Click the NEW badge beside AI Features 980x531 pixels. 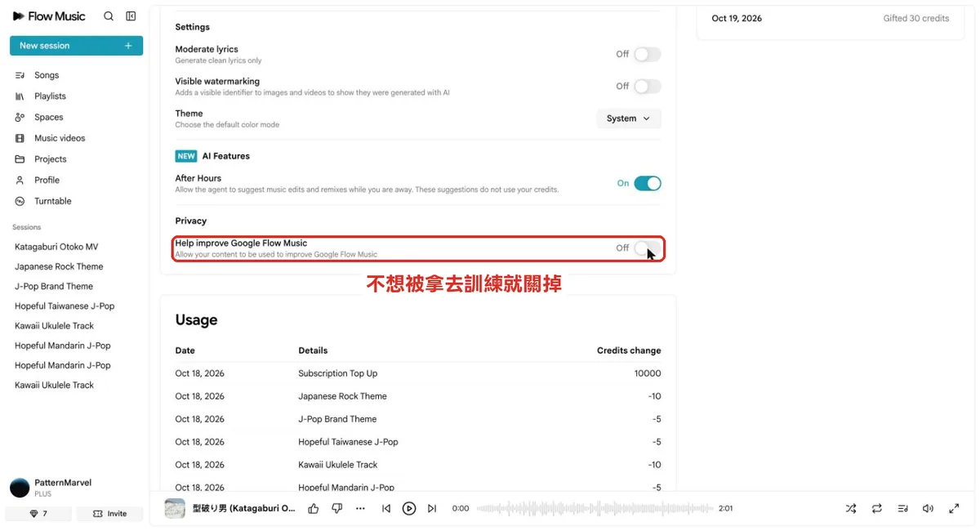[186, 156]
